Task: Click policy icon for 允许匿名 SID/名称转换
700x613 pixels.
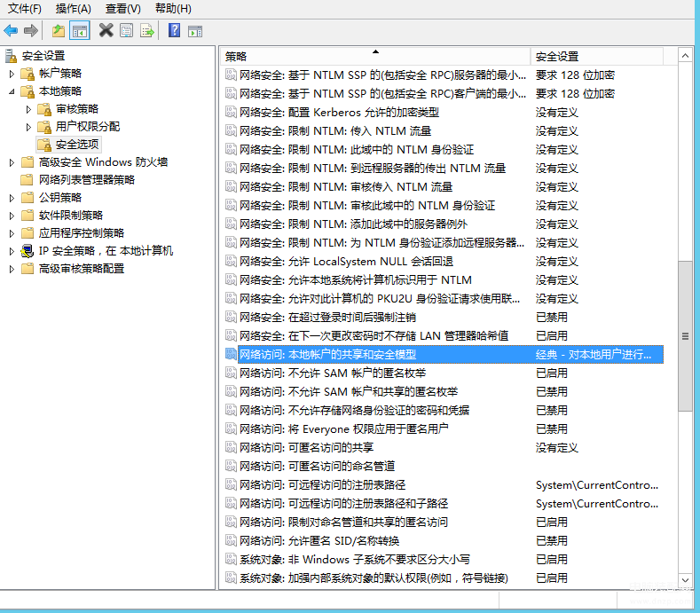Action: click(x=231, y=540)
